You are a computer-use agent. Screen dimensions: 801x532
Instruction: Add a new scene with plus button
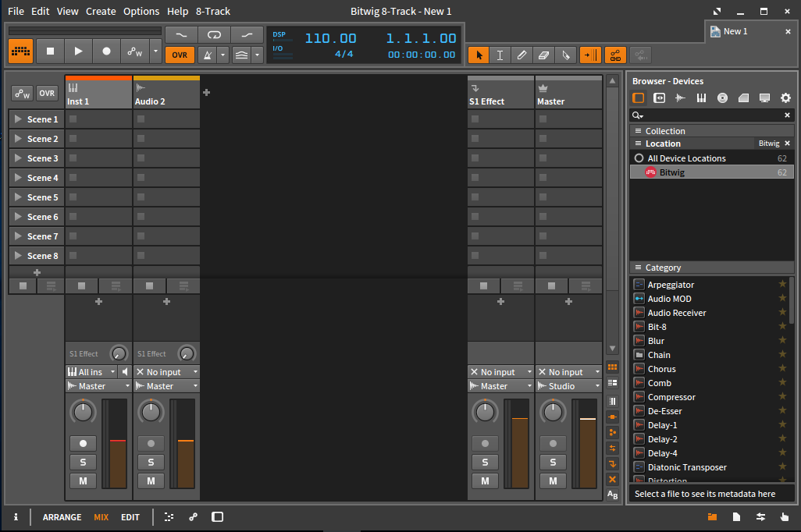(x=37, y=273)
